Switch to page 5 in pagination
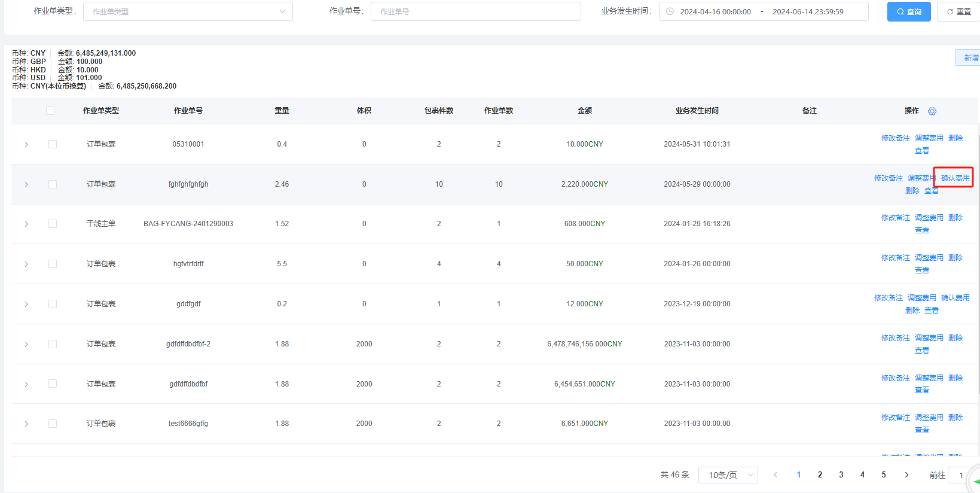Image resolution: width=980 pixels, height=493 pixels. point(883,475)
